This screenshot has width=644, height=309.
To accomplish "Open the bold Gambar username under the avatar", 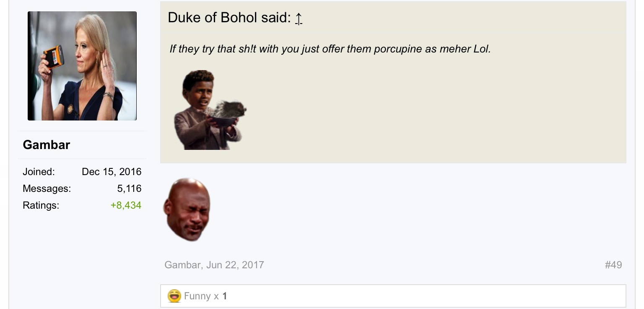I will click(x=47, y=145).
